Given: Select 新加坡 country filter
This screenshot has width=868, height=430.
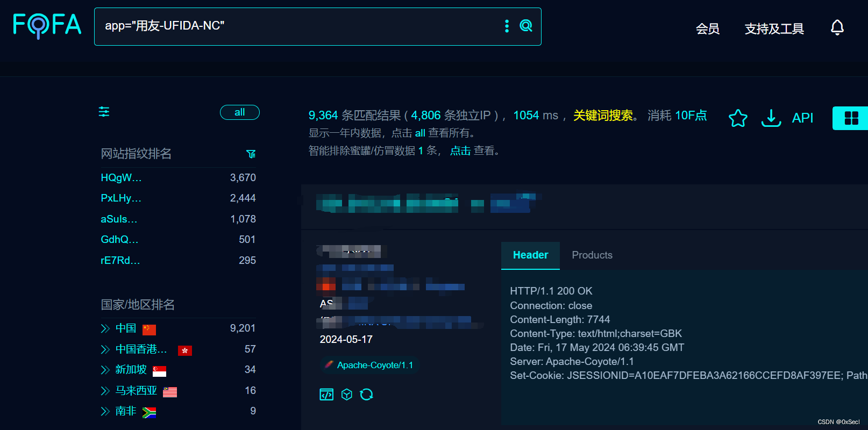Looking at the screenshot, I should [131, 370].
